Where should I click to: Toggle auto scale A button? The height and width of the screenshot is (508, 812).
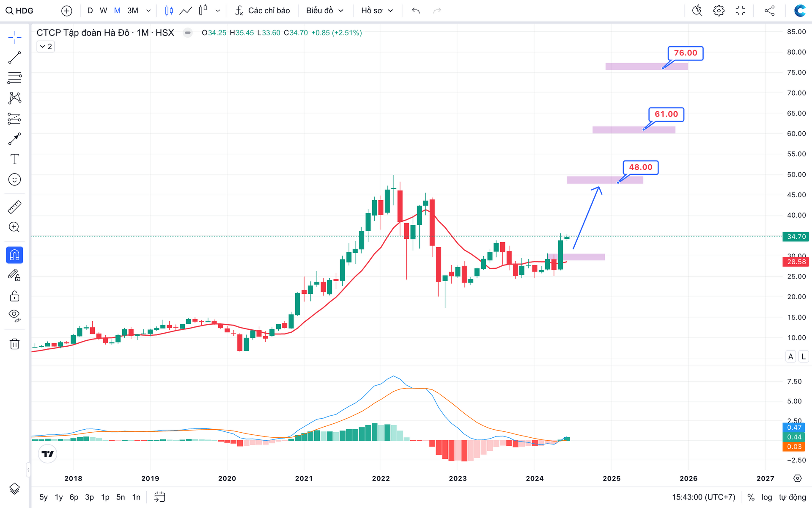tap(790, 356)
